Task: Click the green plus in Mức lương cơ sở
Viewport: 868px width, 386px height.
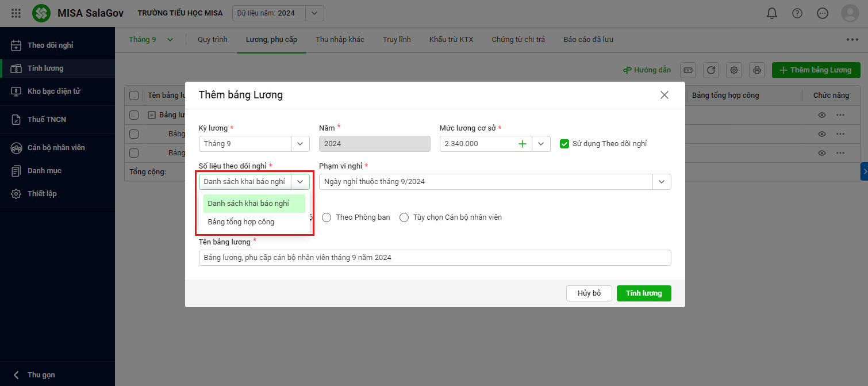Action: coord(523,144)
